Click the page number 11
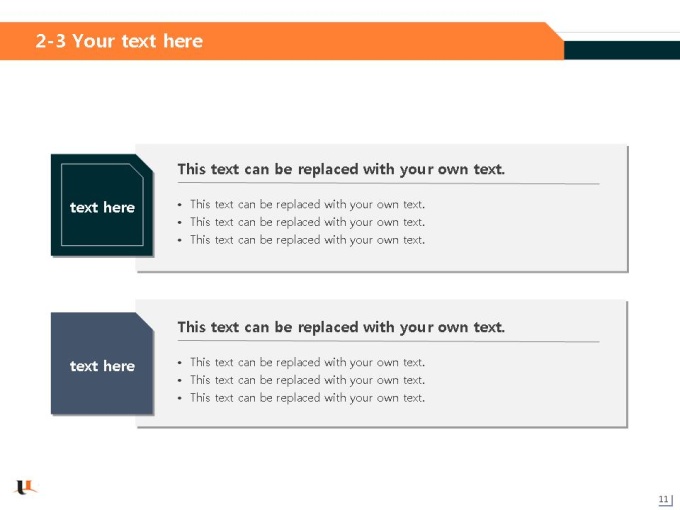Screen dimensions: 680x510 tap(664, 499)
